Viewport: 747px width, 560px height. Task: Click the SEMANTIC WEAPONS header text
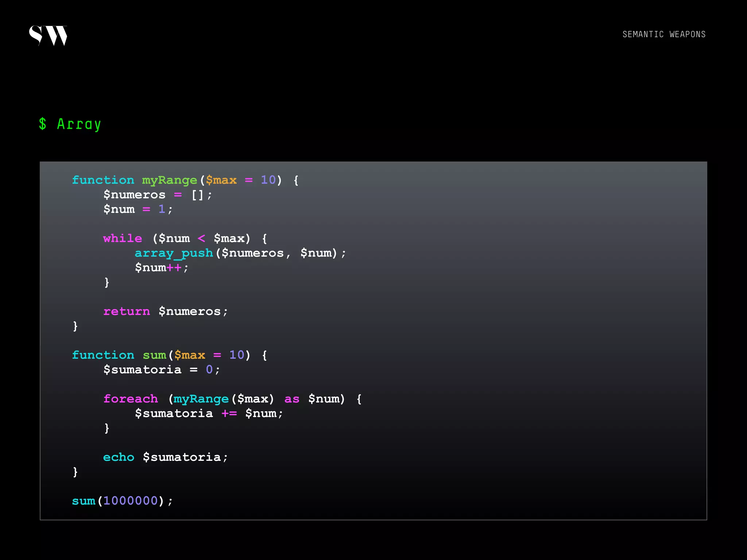tap(664, 34)
